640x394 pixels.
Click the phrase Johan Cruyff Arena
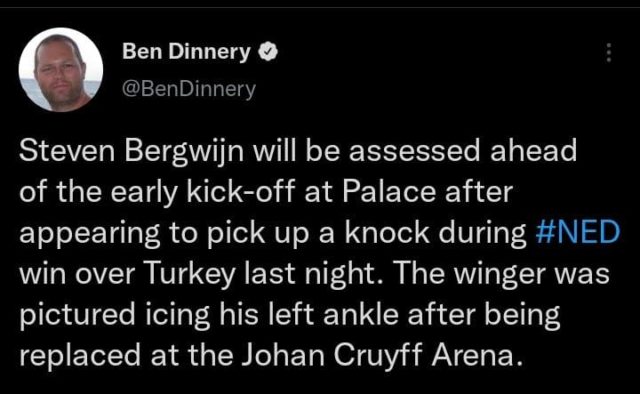(381, 355)
